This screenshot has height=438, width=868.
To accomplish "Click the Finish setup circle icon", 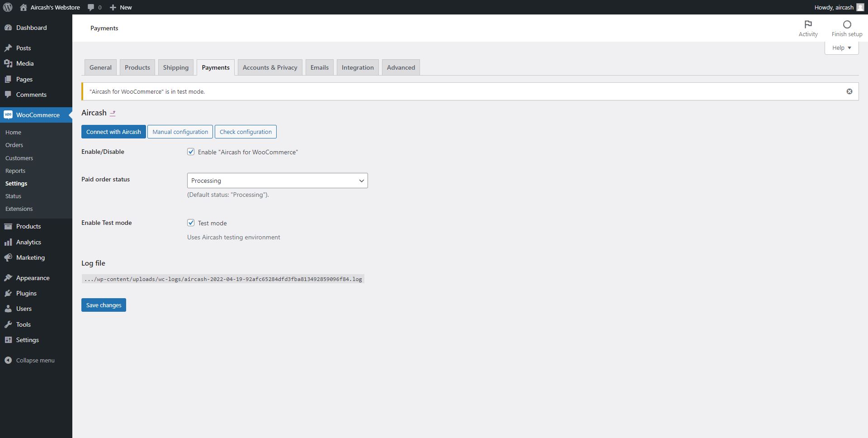I will [847, 24].
